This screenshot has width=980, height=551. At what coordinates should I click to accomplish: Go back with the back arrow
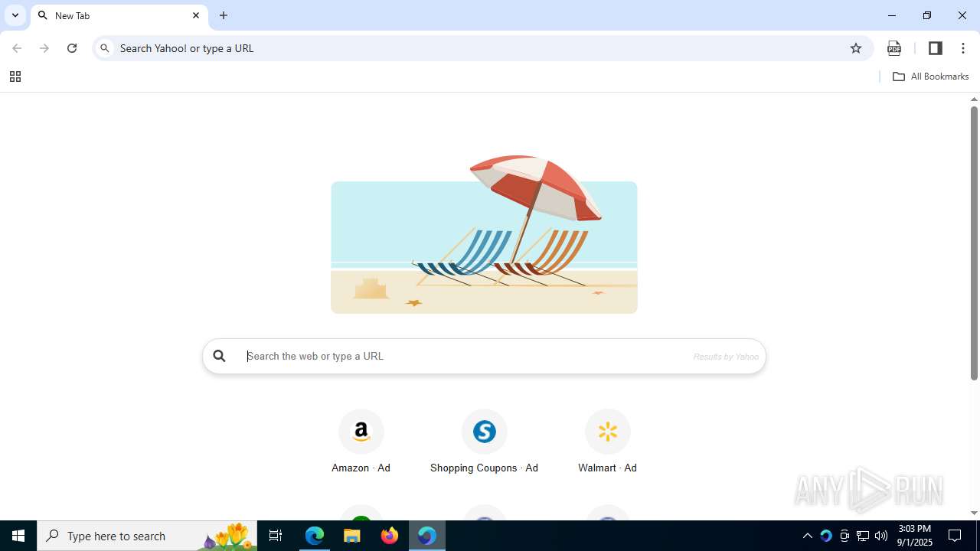click(17, 48)
